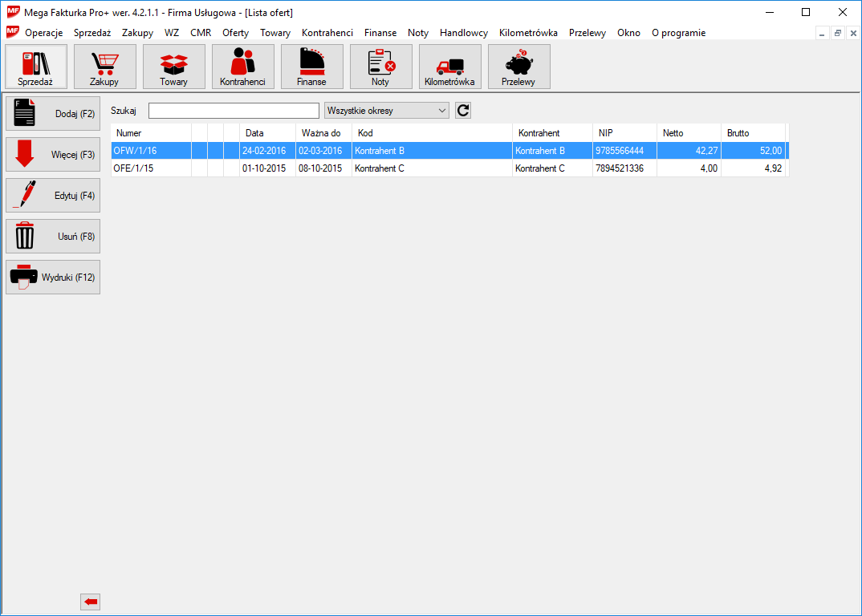
Task: Open the Przelewy piggy bank module
Action: click(x=519, y=67)
